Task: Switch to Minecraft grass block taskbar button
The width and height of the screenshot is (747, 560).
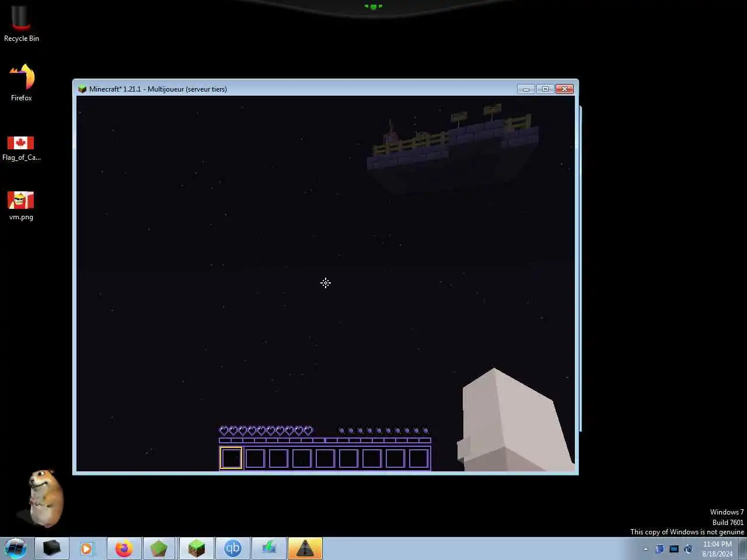Action: point(196,548)
